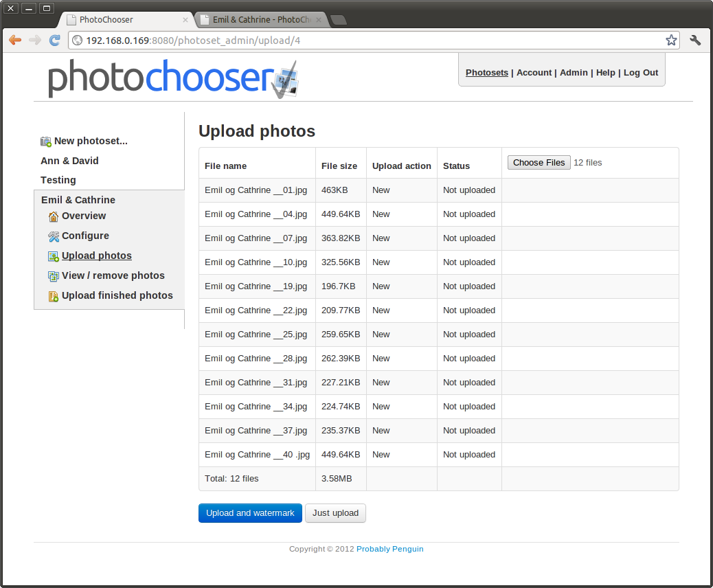Click the View / remove photos icon
Image resolution: width=713 pixels, height=588 pixels.
coord(54,276)
